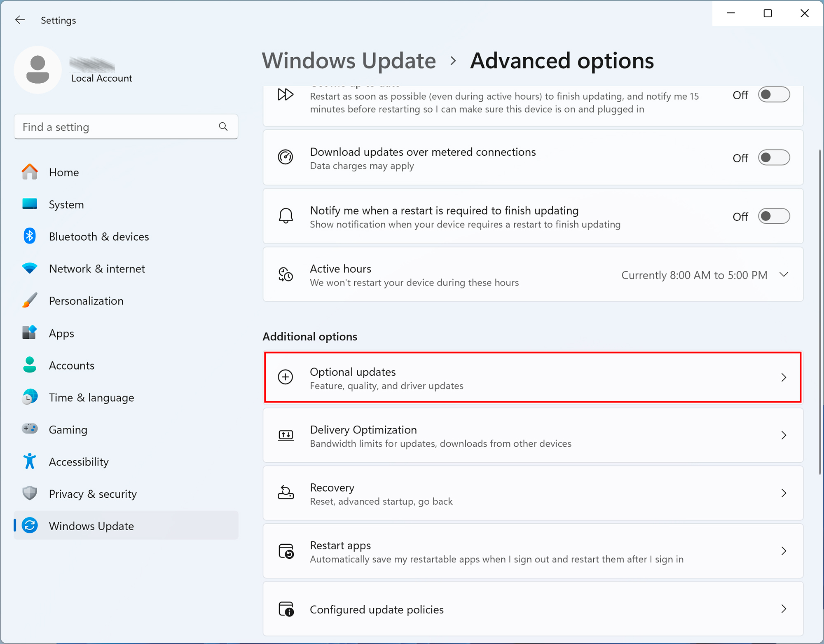This screenshot has height=644, width=824.
Task: Click the Windows Update breadcrumb link
Action: point(349,61)
